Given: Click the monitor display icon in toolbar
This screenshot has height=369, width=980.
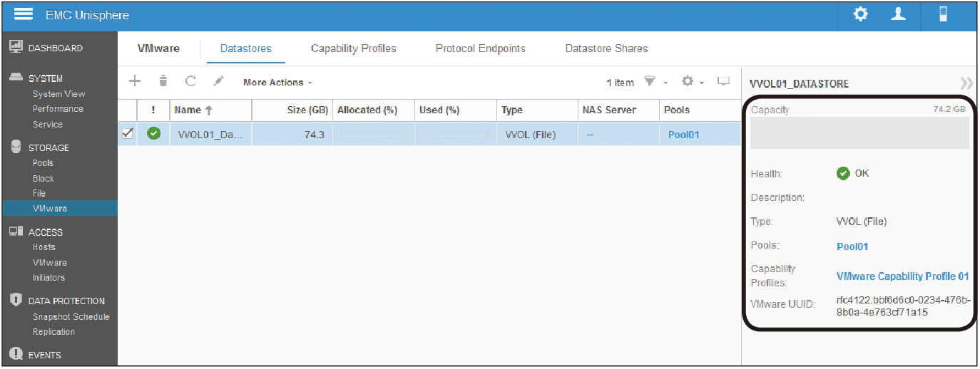Looking at the screenshot, I should click(x=723, y=82).
